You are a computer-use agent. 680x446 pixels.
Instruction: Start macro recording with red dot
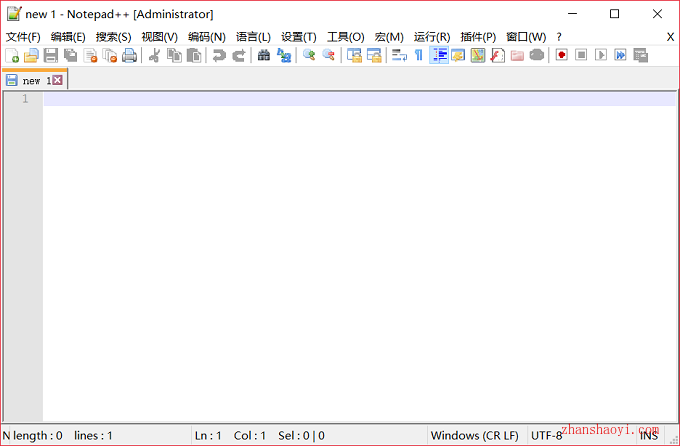point(562,55)
